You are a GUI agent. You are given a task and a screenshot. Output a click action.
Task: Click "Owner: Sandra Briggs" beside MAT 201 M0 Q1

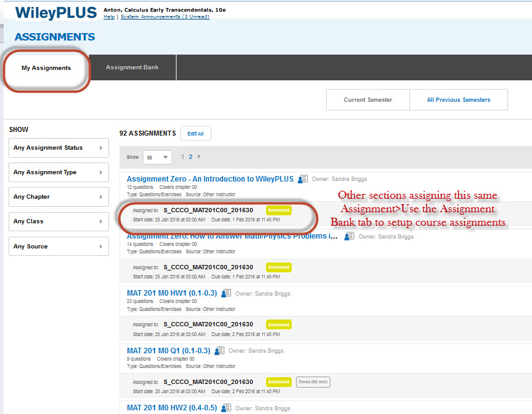(x=256, y=350)
